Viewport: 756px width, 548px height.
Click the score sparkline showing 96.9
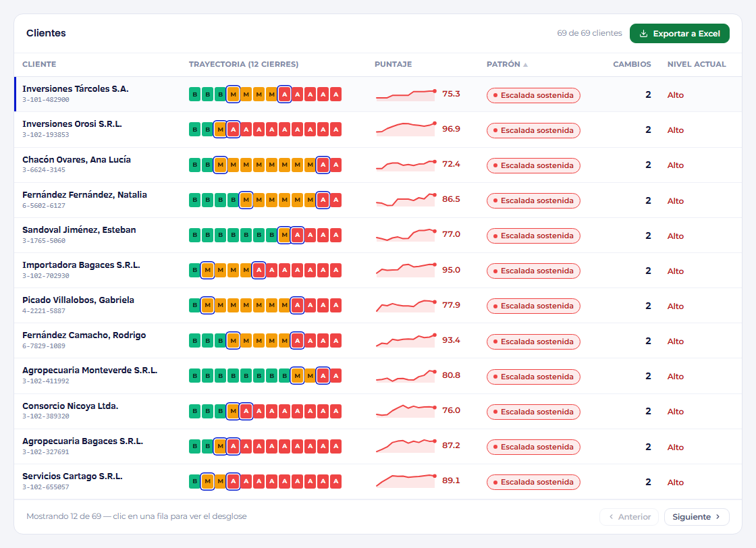[406, 129]
